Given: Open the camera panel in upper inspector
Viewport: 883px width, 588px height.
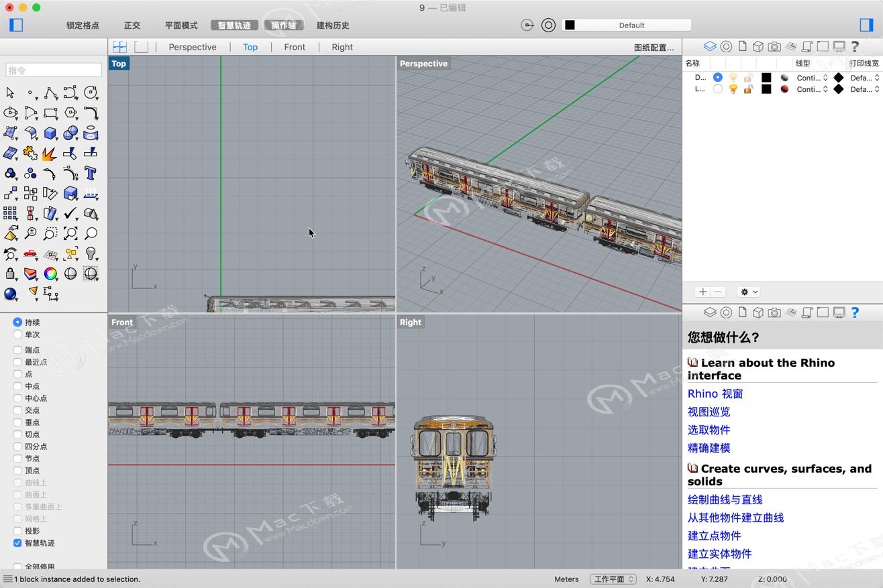Looking at the screenshot, I should point(774,46).
